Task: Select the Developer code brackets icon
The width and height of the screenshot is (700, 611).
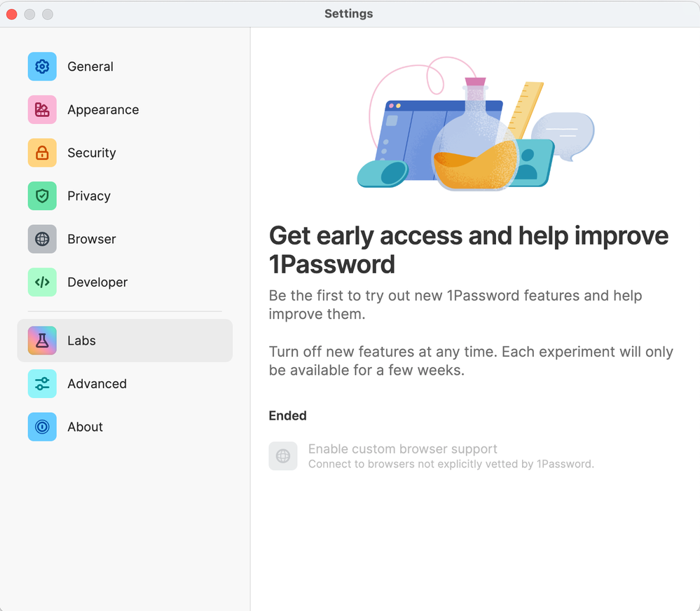Action: (x=42, y=282)
